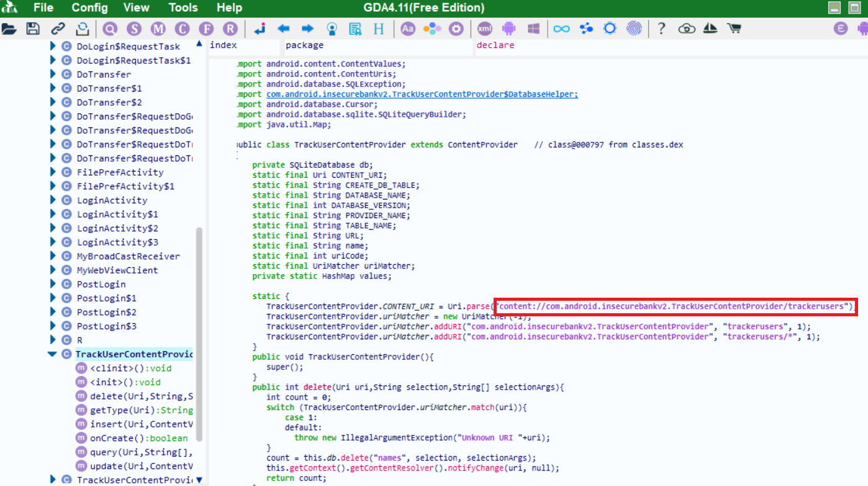The width and height of the screenshot is (868, 486).
Task: Select the delete(Uri,String method entry
Action: [x=142, y=396]
